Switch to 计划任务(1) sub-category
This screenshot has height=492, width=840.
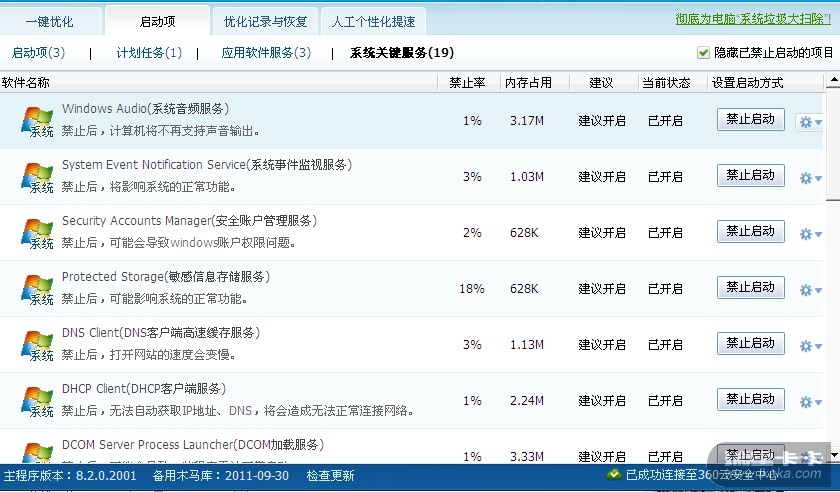pyautogui.click(x=149, y=53)
